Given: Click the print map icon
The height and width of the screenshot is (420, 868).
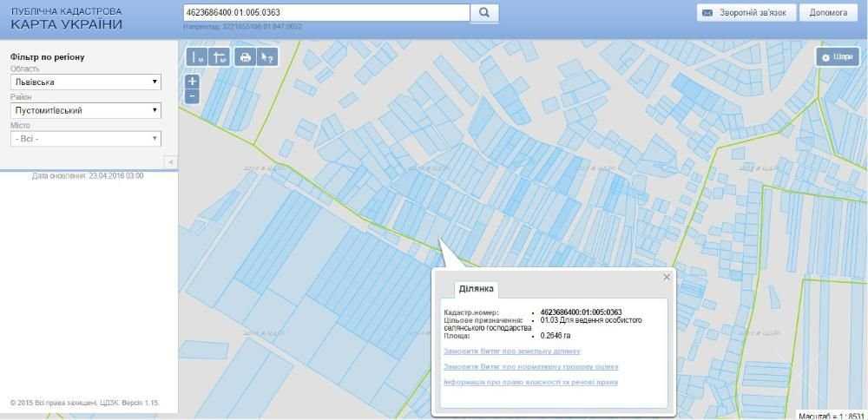Looking at the screenshot, I should click(246, 57).
